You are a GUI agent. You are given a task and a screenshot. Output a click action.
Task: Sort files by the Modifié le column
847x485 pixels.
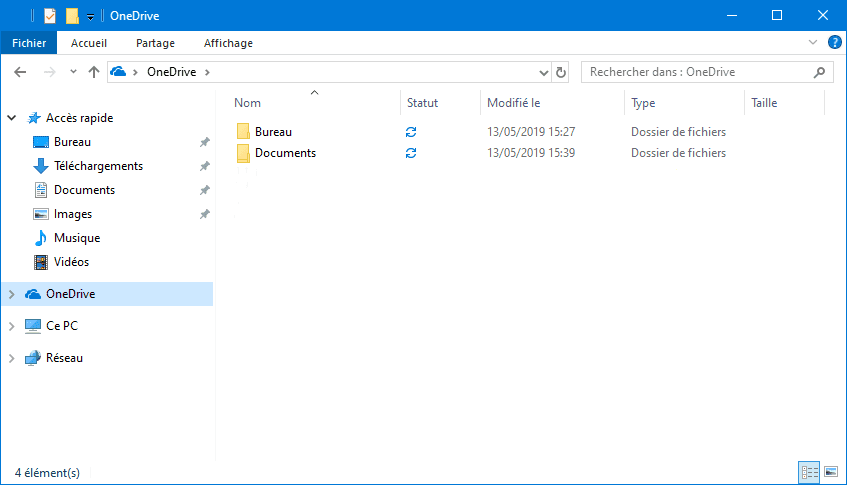(x=514, y=103)
